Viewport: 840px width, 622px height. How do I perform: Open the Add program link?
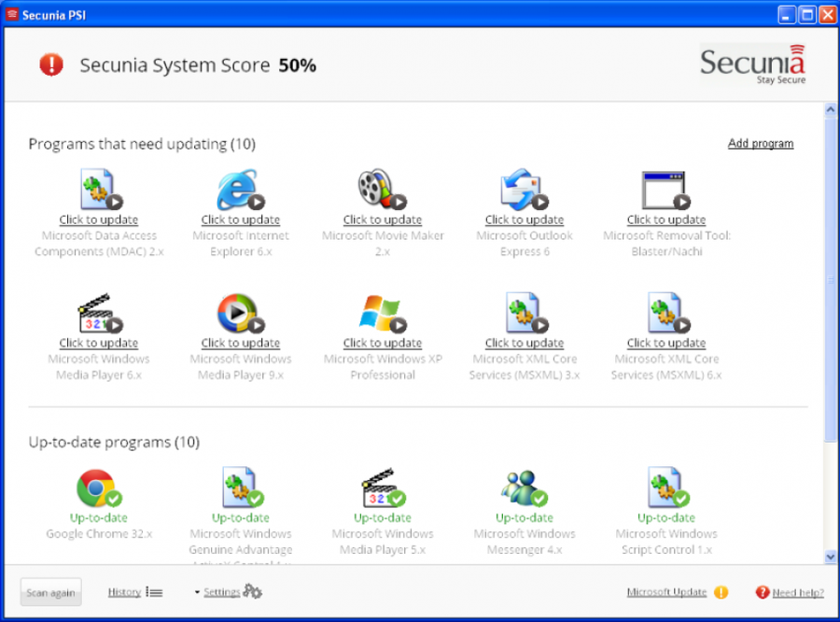click(761, 143)
